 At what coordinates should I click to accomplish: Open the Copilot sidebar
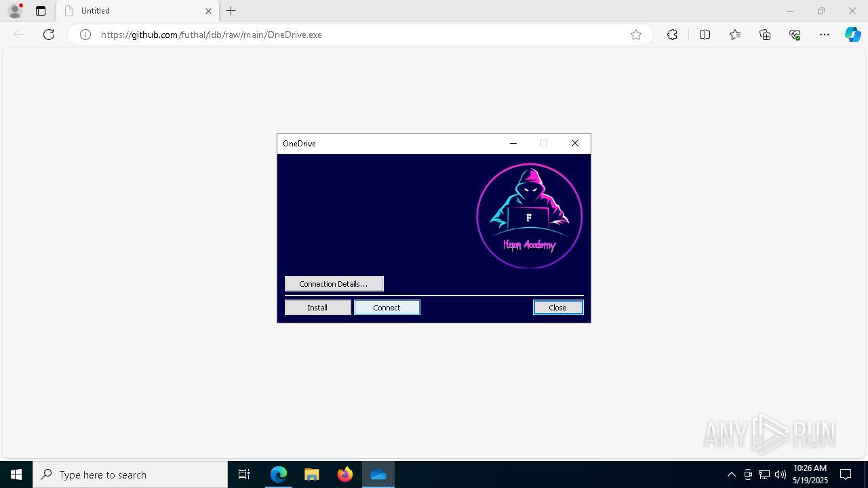852,35
